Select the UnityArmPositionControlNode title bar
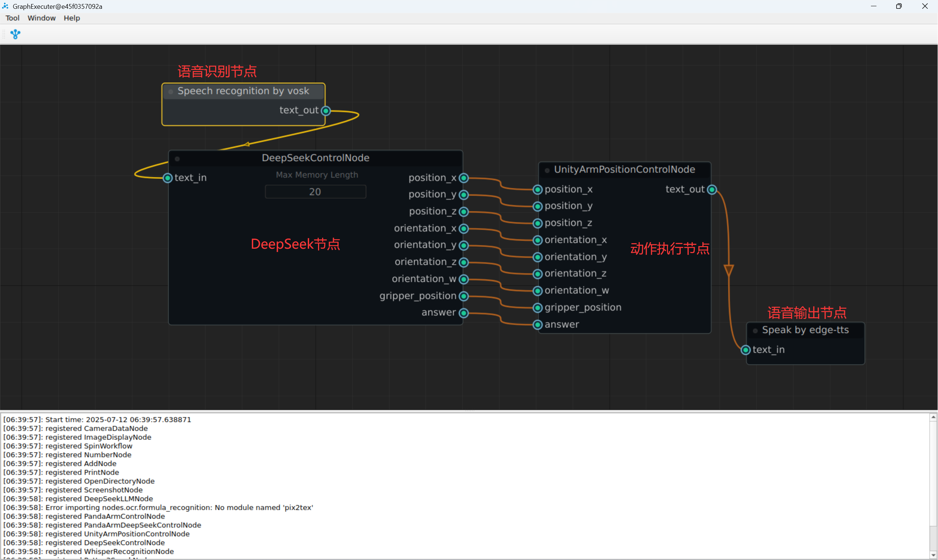The image size is (938, 560). [624, 170]
